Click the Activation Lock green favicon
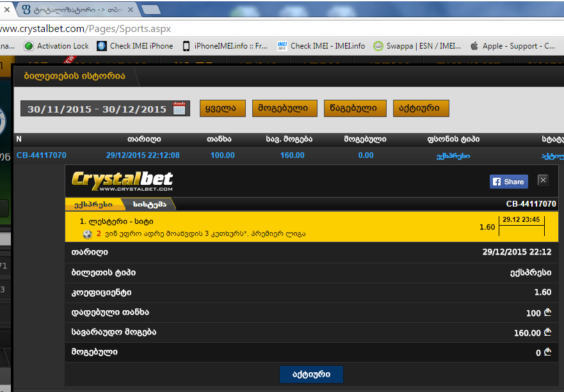Screen dimensions: 564x392 [x=29, y=46]
